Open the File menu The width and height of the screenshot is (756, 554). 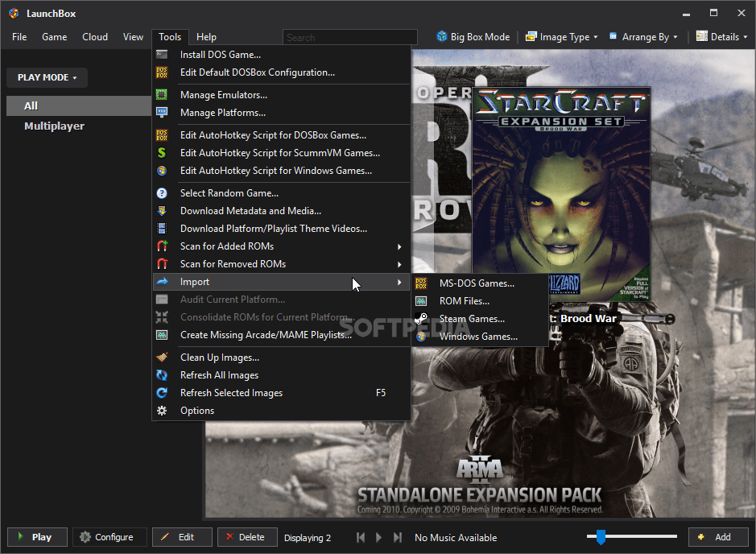coord(19,37)
